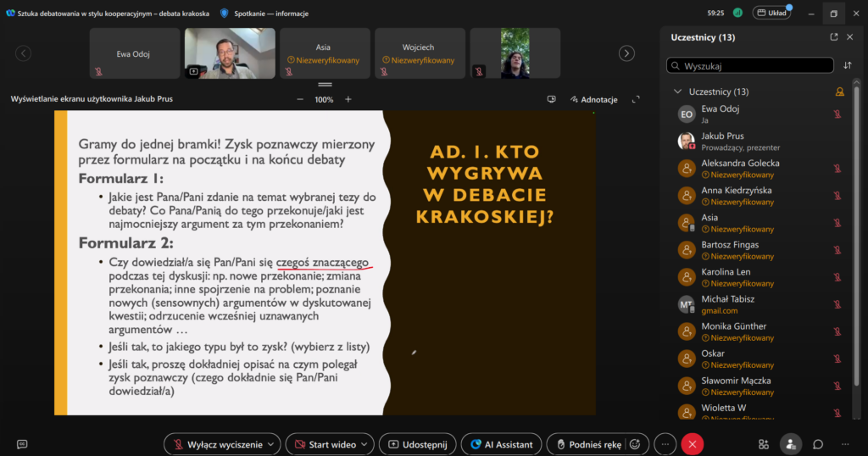Viewport: 868px width, 456px height.
Task: Close the Uczestnicy panel
Action: (849, 37)
